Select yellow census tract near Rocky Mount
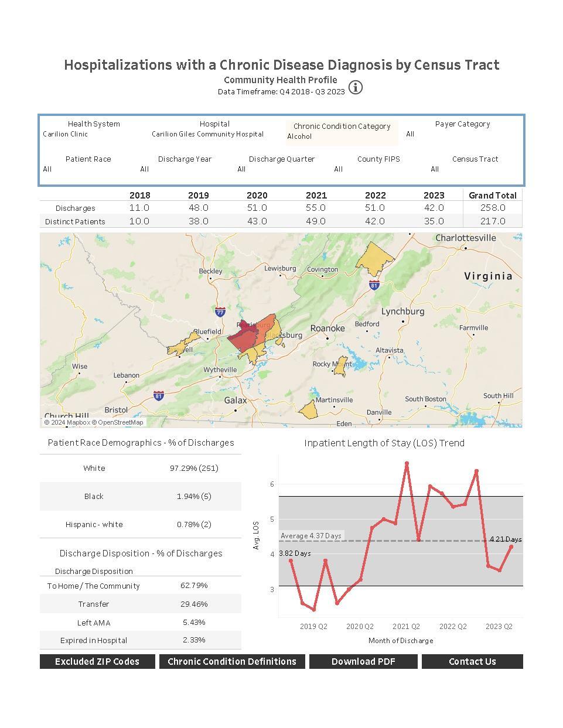The image size is (563, 728). pyautogui.click(x=340, y=367)
